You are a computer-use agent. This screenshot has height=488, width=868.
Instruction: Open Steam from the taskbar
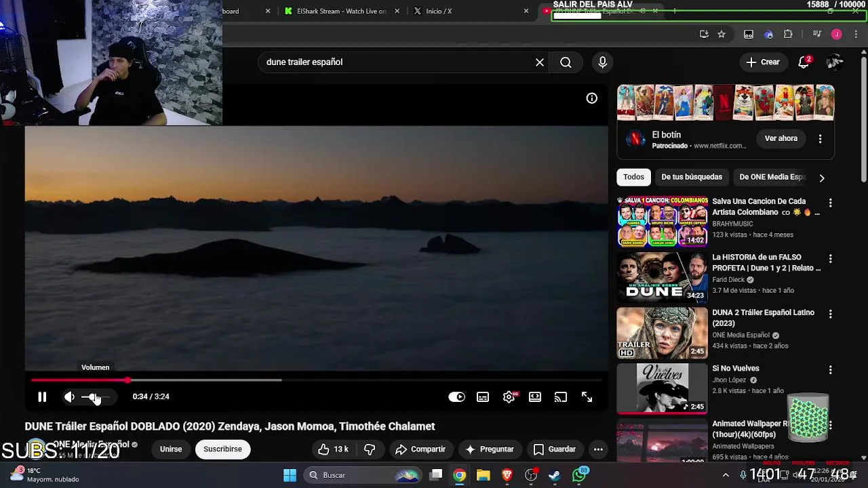[555, 475]
